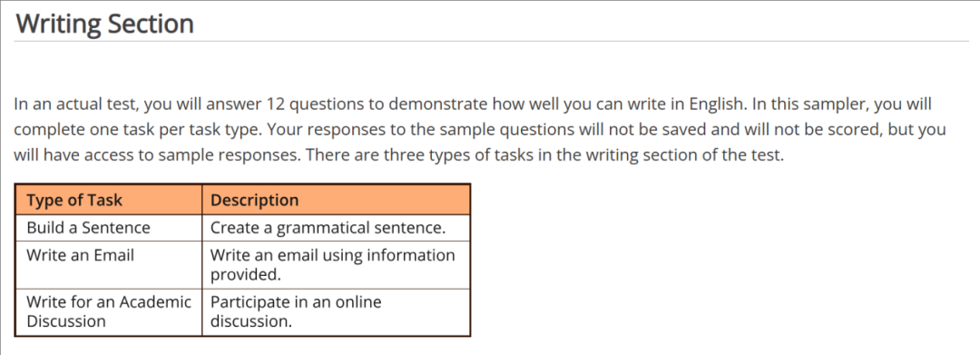
Task: Click the word 'English' in the intro
Action: 715,104
